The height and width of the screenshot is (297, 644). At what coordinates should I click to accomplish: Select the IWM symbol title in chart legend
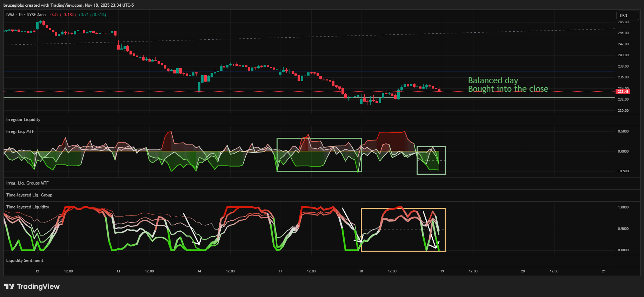[10, 15]
